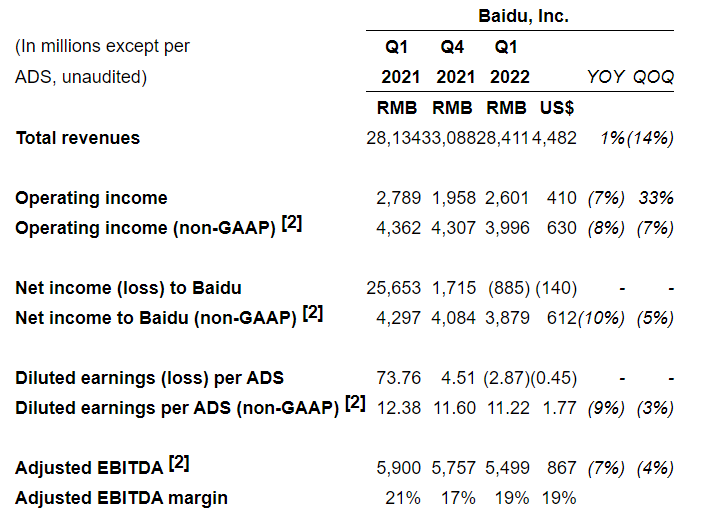Screen dimensions: 702x527
Task: Select the QOQ column header
Action: [x=653, y=77]
